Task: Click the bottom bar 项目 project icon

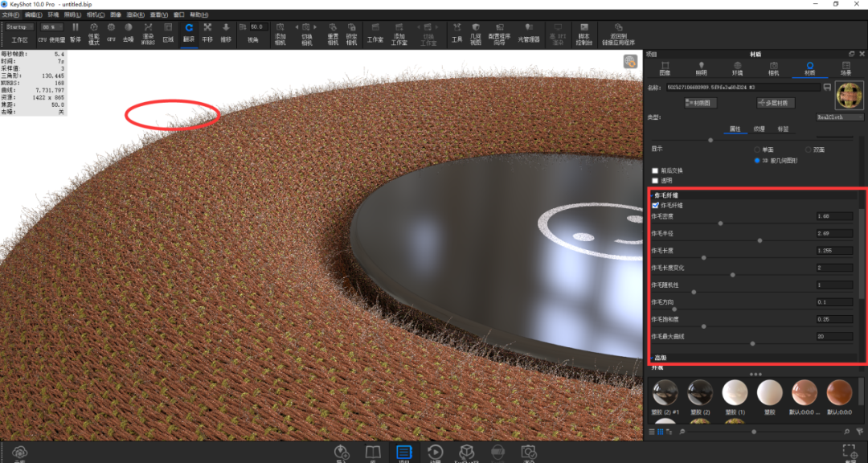Action: (403, 452)
